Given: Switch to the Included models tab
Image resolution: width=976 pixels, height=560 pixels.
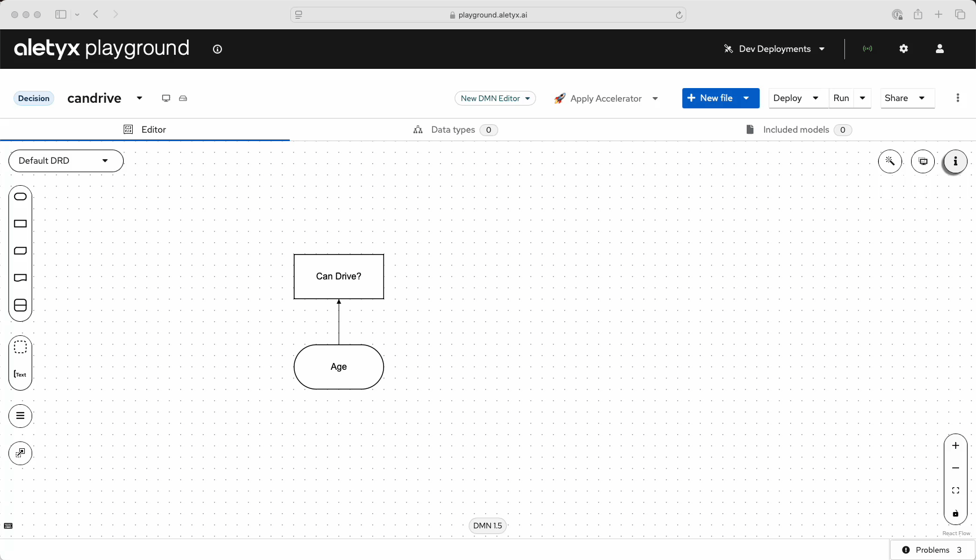Looking at the screenshot, I should coord(796,130).
